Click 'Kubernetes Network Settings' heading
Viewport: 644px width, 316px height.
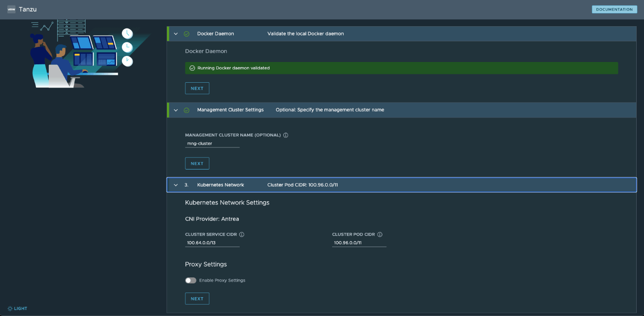(x=227, y=203)
